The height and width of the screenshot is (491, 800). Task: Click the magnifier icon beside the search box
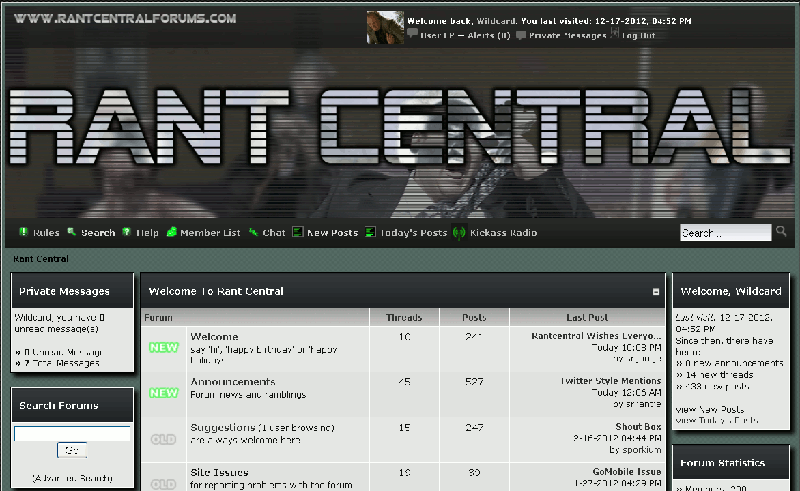coord(781,232)
